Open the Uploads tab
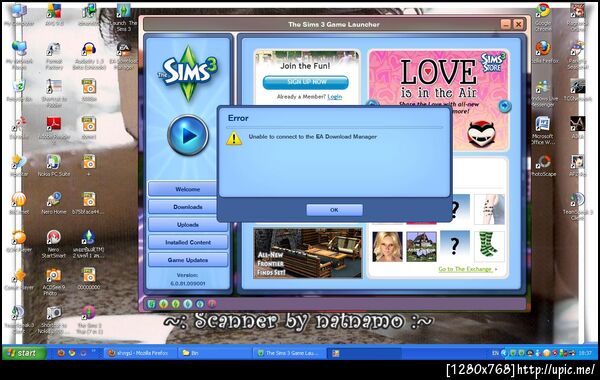 [188, 225]
